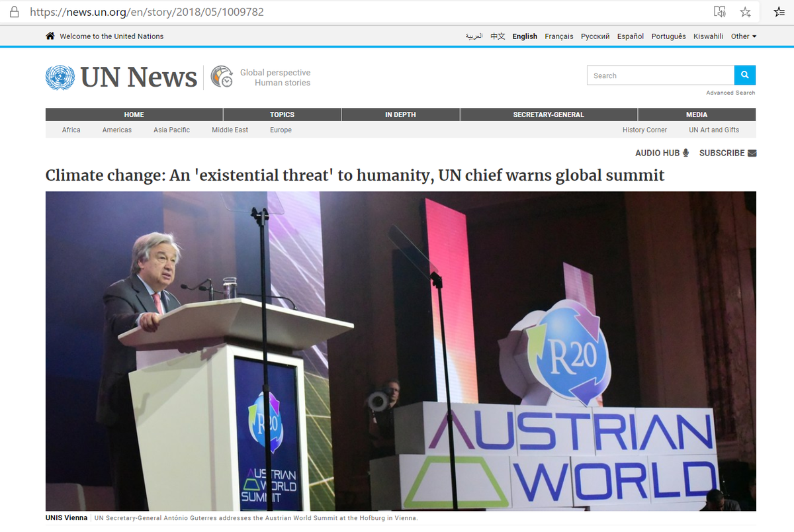794x532 pixels.
Task: Click the microphone icon next to Audio Hub
Action: pyautogui.click(x=685, y=153)
